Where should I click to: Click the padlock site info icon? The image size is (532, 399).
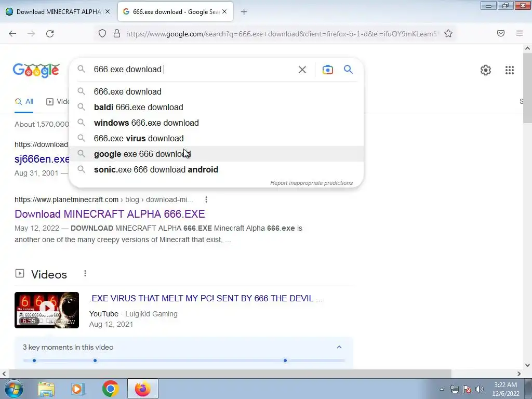[x=117, y=34]
